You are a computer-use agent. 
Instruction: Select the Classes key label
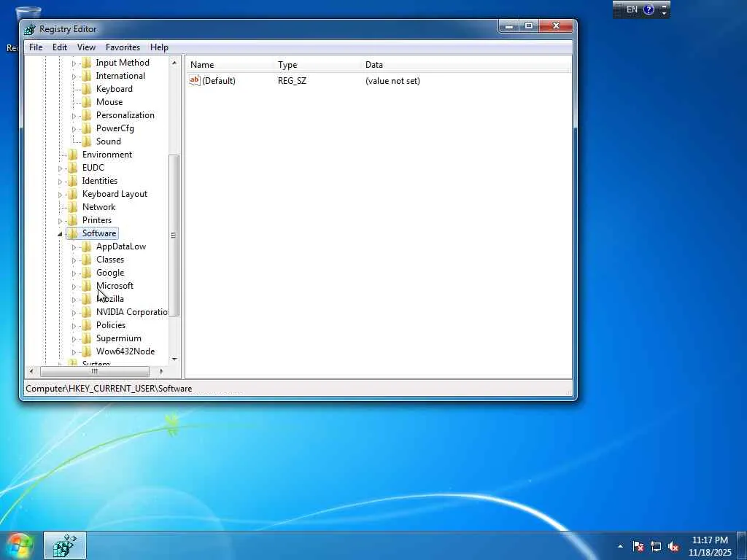point(110,260)
